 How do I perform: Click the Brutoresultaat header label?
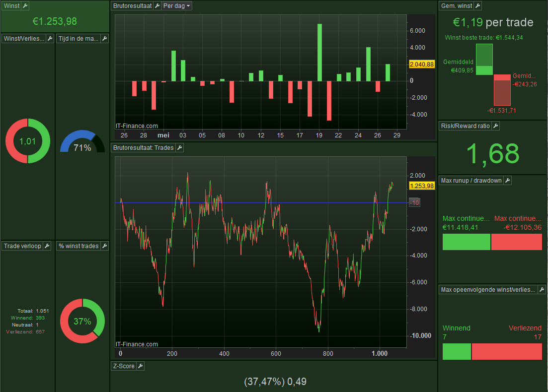point(133,5)
